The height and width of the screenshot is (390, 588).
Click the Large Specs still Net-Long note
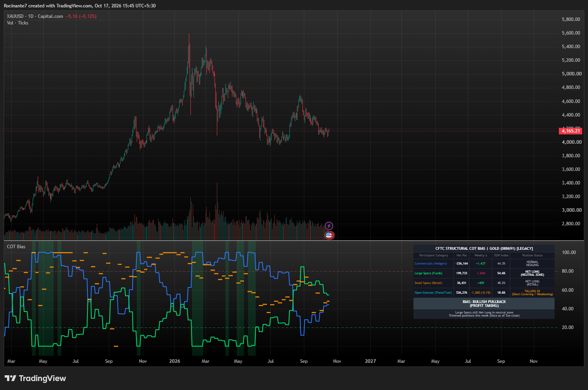[484, 314]
